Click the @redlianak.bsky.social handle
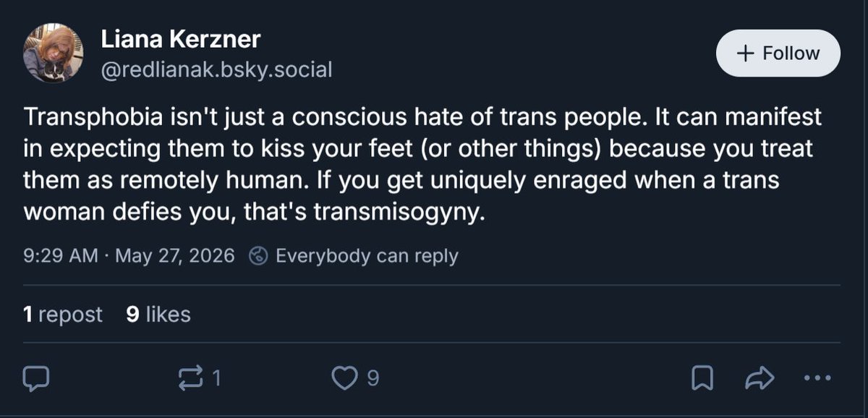The image size is (868, 418). pyautogui.click(x=216, y=69)
